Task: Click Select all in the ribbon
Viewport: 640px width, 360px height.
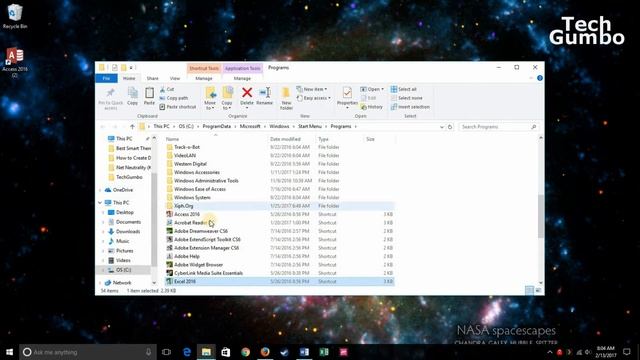Action: [x=404, y=89]
